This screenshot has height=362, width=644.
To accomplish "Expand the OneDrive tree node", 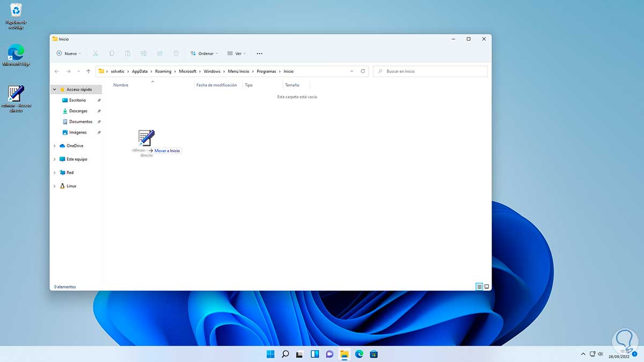I will pos(55,146).
